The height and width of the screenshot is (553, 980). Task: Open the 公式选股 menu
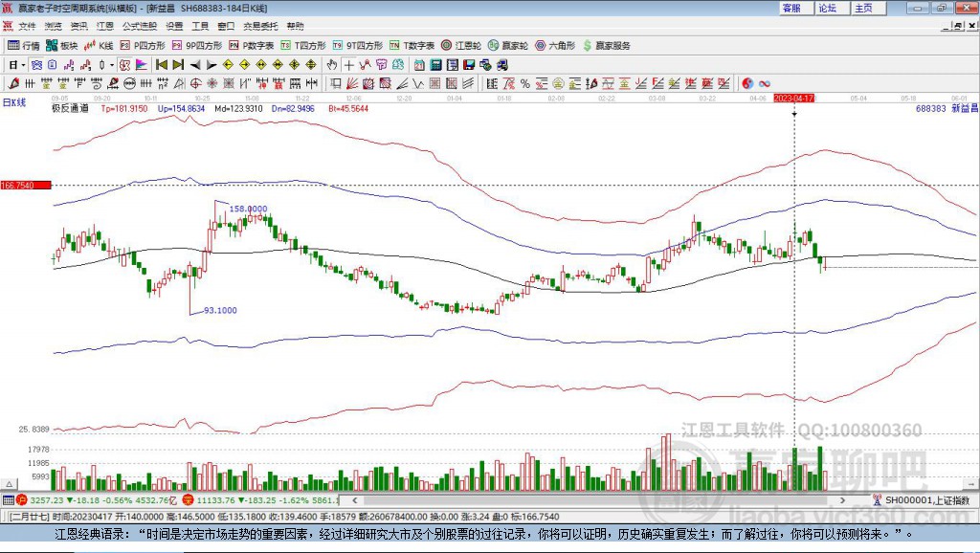(140, 26)
